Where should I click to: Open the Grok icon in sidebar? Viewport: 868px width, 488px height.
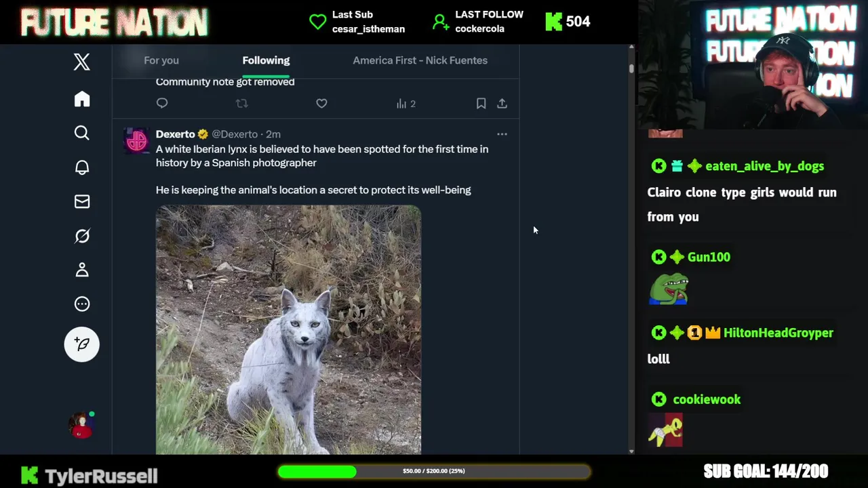click(x=82, y=236)
